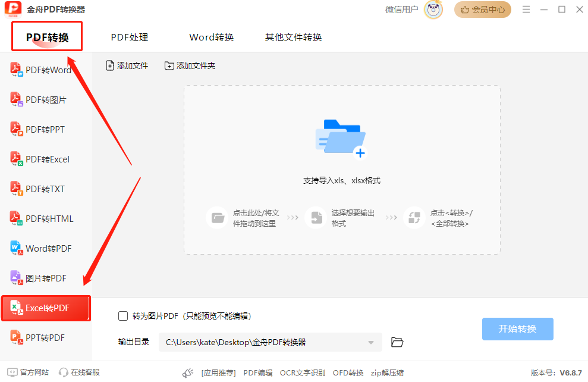Open PDF编辑 recommended app link
588x382 pixels.
(x=258, y=372)
